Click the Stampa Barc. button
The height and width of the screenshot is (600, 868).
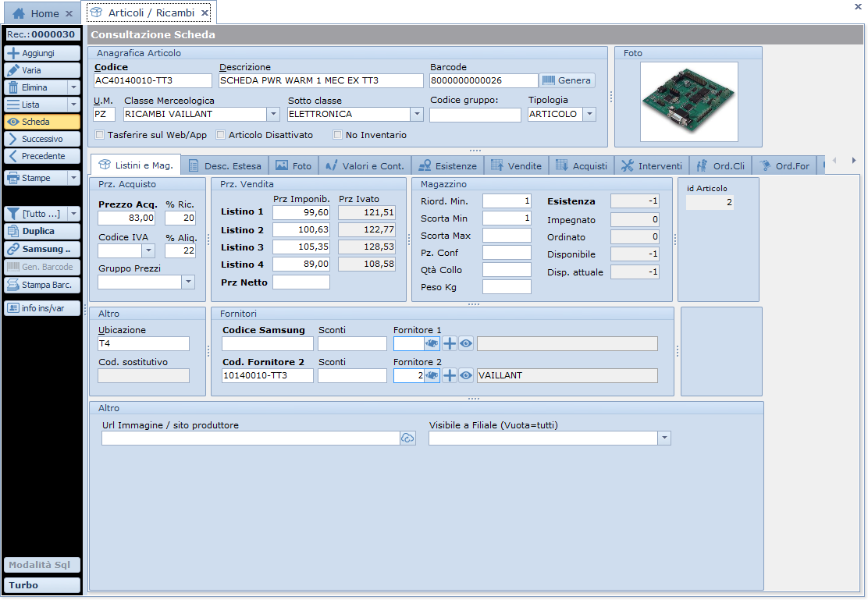click(x=42, y=285)
